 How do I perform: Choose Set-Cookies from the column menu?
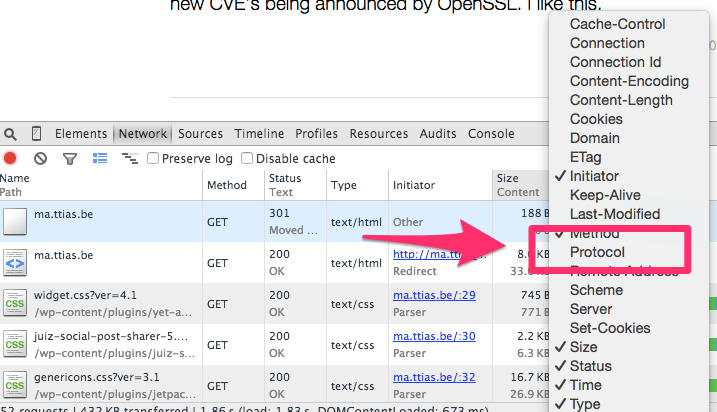(610, 328)
